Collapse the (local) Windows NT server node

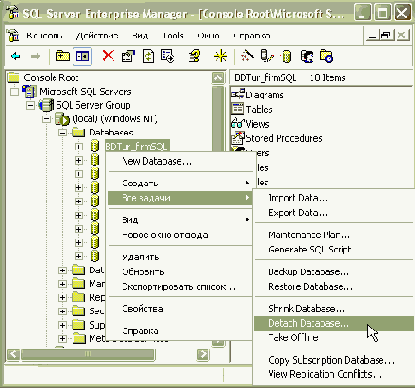[x=47, y=119]
